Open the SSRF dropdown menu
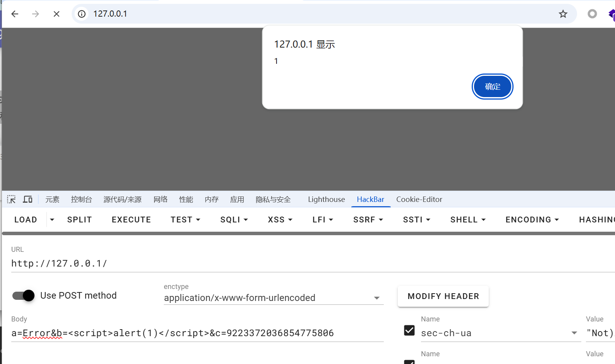Viewport: 615px width, 364px height. [x=368, y=220]
